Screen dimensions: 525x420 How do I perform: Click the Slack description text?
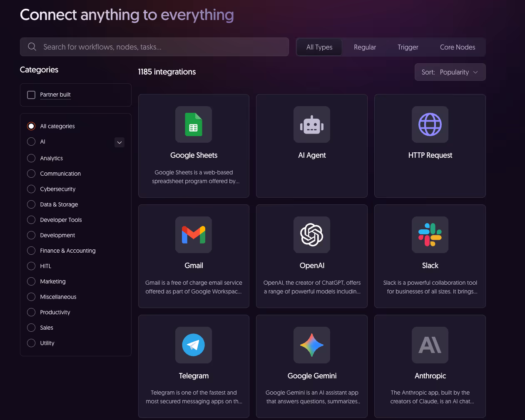[430, 287]
